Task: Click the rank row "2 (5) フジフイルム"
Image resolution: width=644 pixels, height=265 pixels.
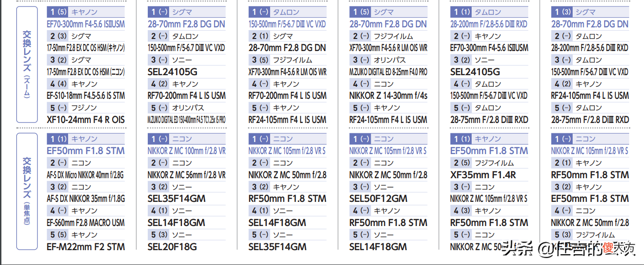Action: 489,163
